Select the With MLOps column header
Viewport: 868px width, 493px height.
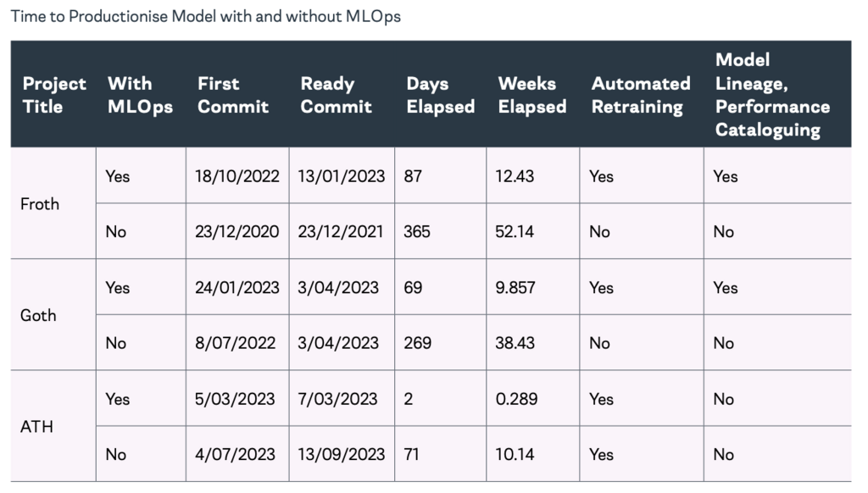pos(141,95)
